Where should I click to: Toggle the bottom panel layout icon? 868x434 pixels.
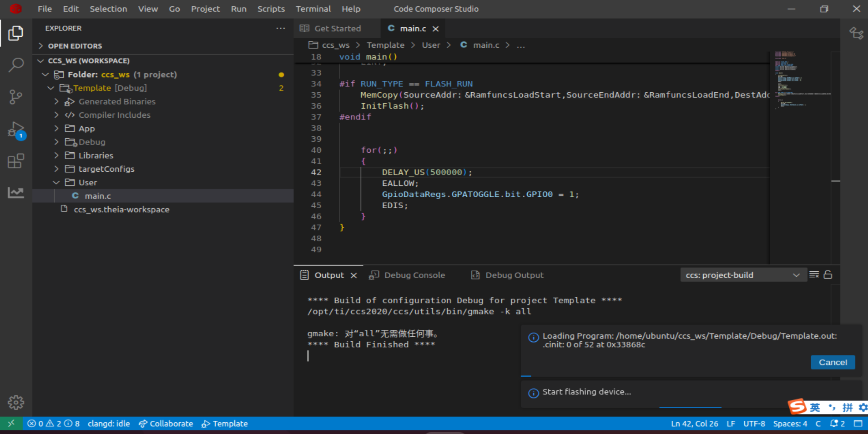[858, 424]
